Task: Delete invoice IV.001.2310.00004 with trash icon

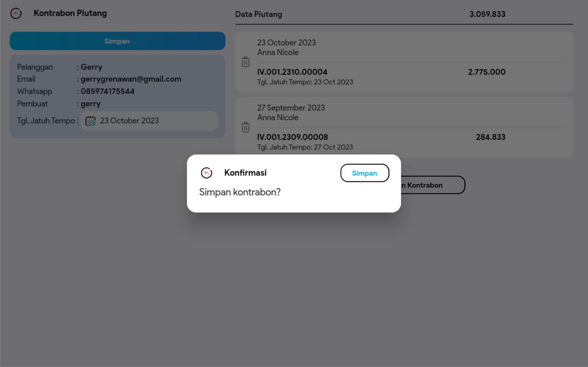Action: tap(245, 62)
